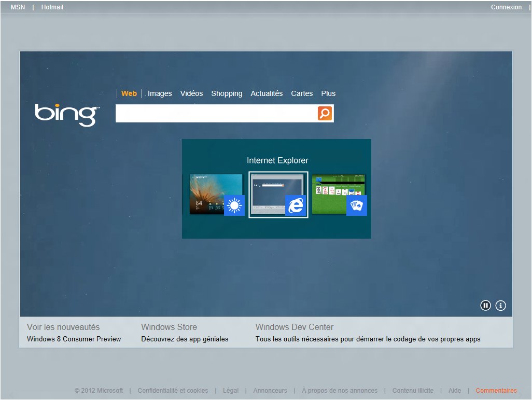Open the MSN link
The image size is (532, 400).
pos(18,7)
